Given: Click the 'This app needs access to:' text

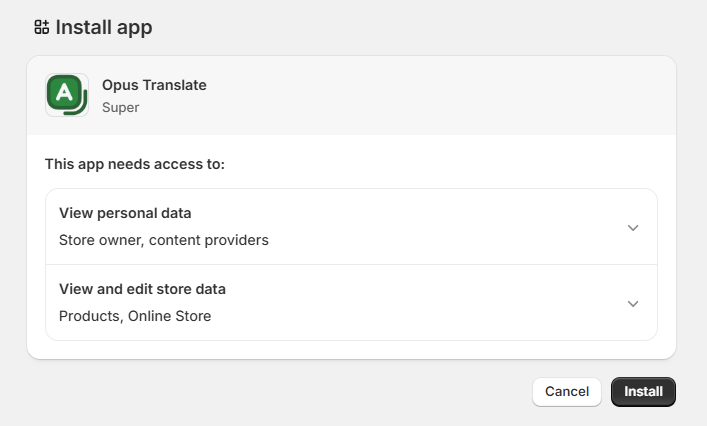Looking at the screenshot, I should [135, 163].
